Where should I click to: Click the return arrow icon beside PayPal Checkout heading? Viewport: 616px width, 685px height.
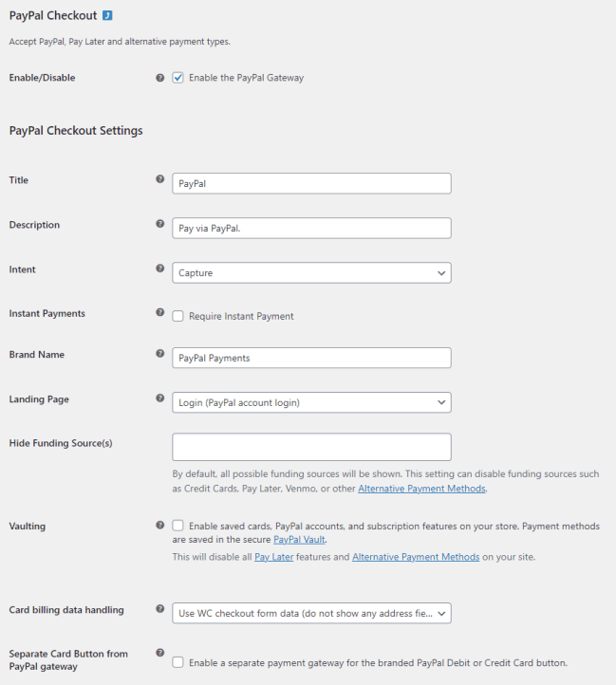coord(108,16)
